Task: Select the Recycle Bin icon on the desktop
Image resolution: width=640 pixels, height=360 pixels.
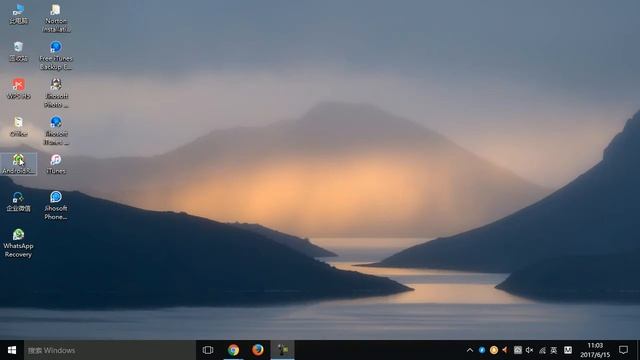Action: click(18, 51)
